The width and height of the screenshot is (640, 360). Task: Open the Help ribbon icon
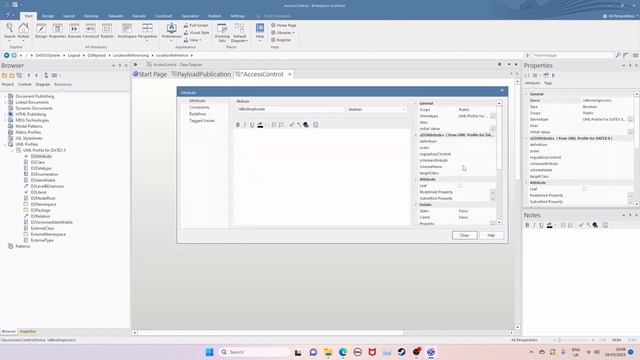pos(260,31)
